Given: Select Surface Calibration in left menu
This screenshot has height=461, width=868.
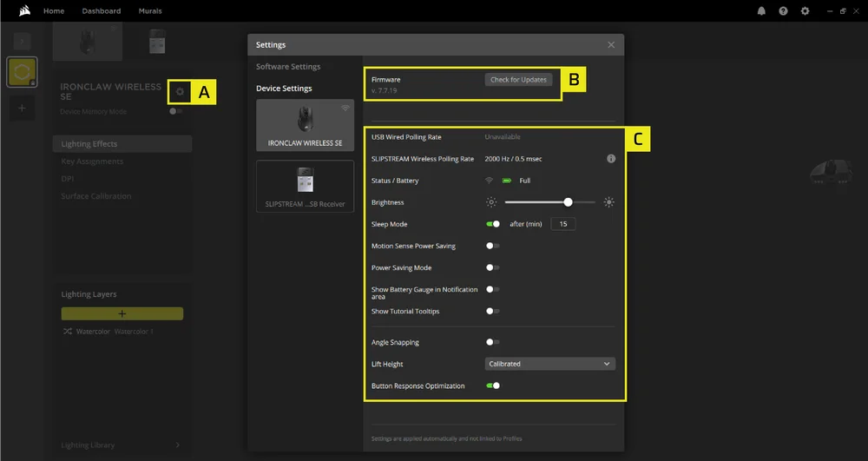Looking at the screenshot, I should pos(95,196).
